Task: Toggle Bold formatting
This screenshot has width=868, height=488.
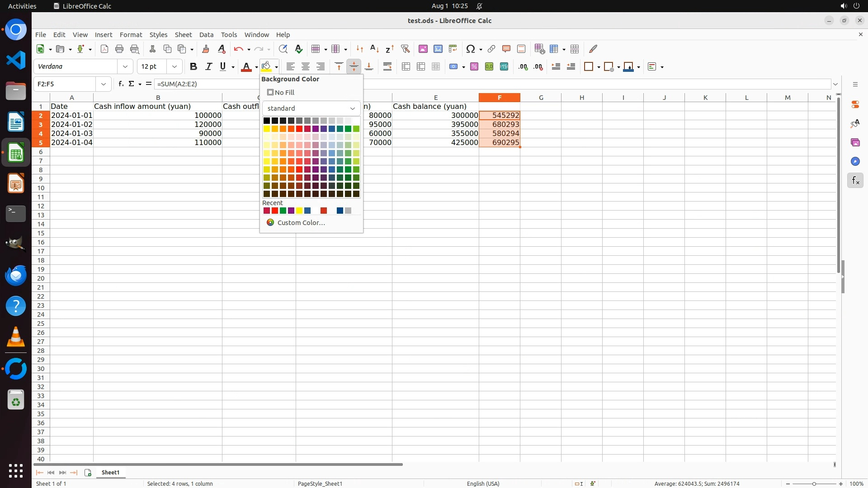Action: click(193, 67)
